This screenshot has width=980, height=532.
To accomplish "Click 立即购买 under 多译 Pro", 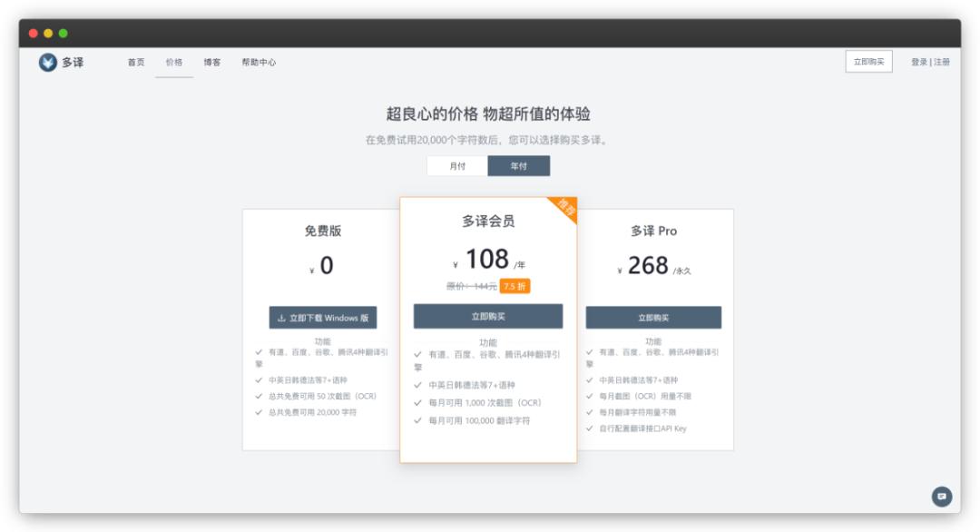I will click(x=653, y=318).
